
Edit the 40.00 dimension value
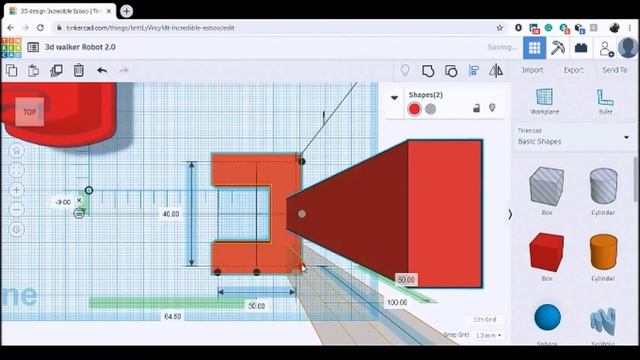click(x=171, y=214)
